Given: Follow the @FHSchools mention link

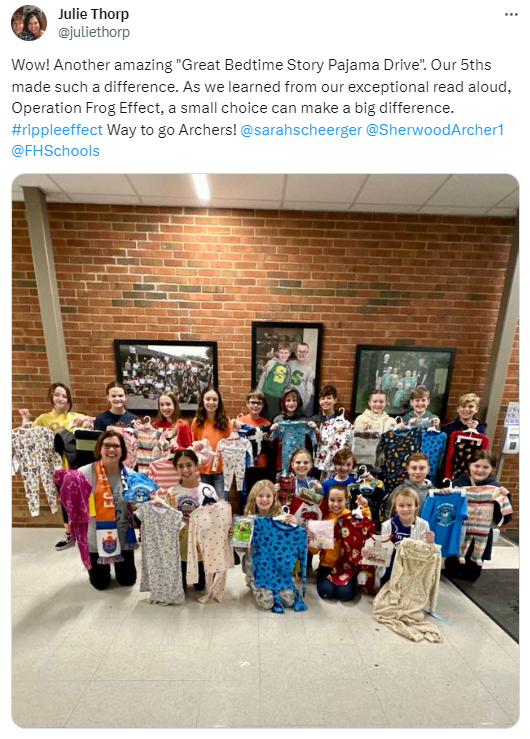Looking at the screenshot, I should [56, 151].
